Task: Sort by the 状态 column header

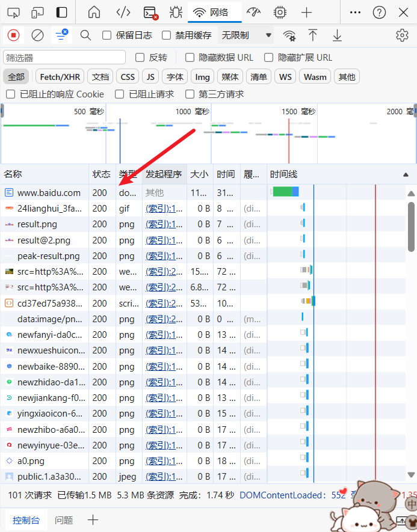Action: 102,174
